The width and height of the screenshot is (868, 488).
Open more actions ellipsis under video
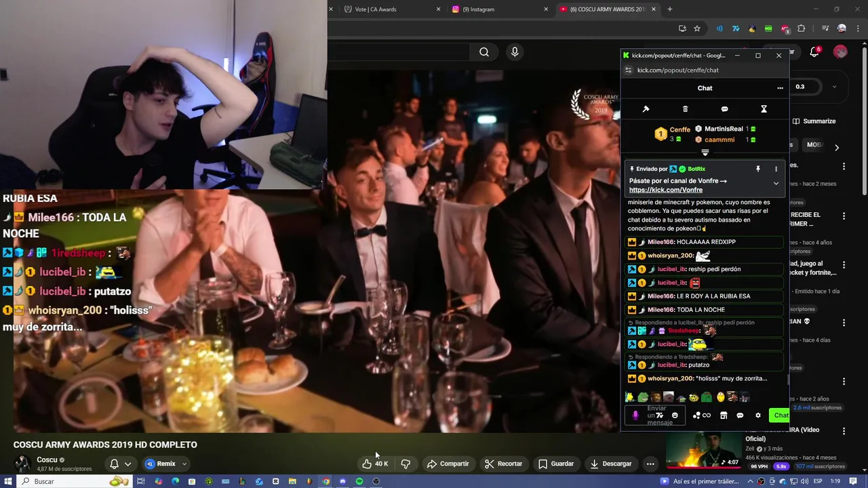coord(650,464)
